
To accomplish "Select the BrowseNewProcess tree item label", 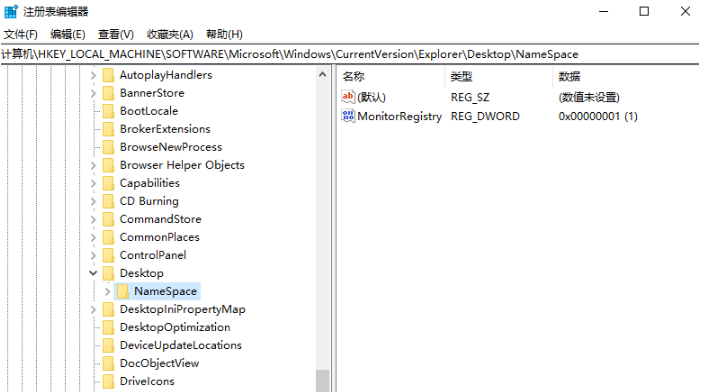I will 171,147.
